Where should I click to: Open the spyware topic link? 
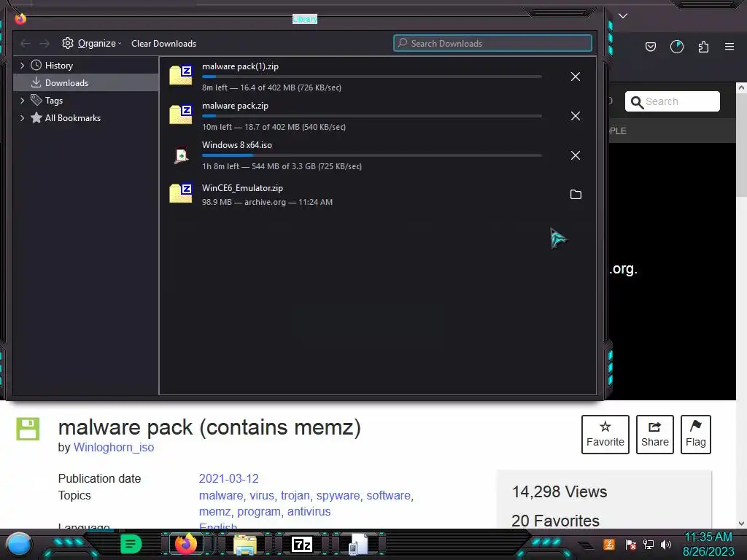pos(338,495)
